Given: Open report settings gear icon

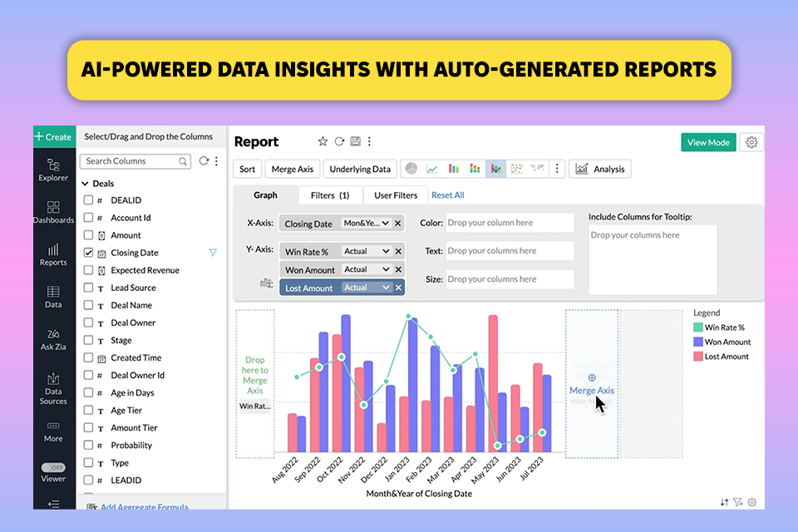Looking at the screenshot, I should tap(751, 142).
